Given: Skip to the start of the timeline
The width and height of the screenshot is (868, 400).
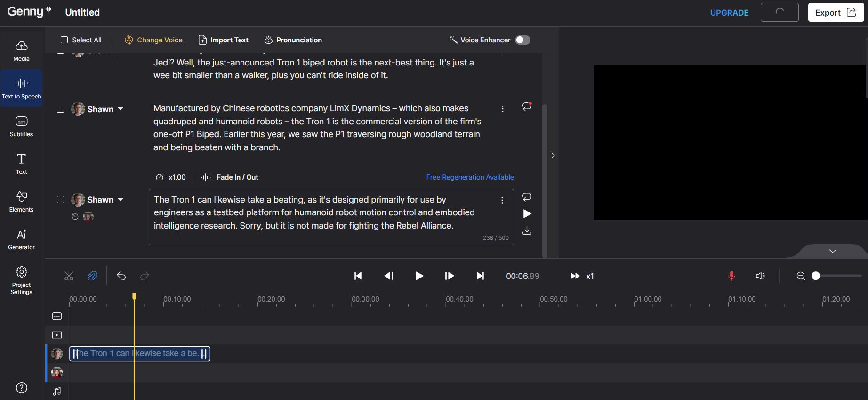Looking at the screenshot, I should pos(358,276).
